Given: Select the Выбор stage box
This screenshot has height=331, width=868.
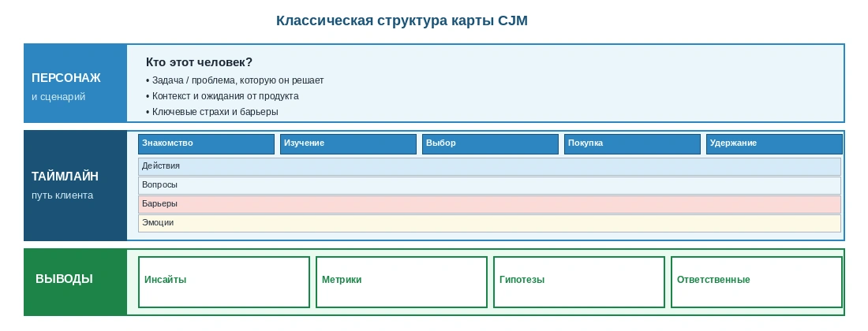Looking at the screenshot, I should coord(490,143).
